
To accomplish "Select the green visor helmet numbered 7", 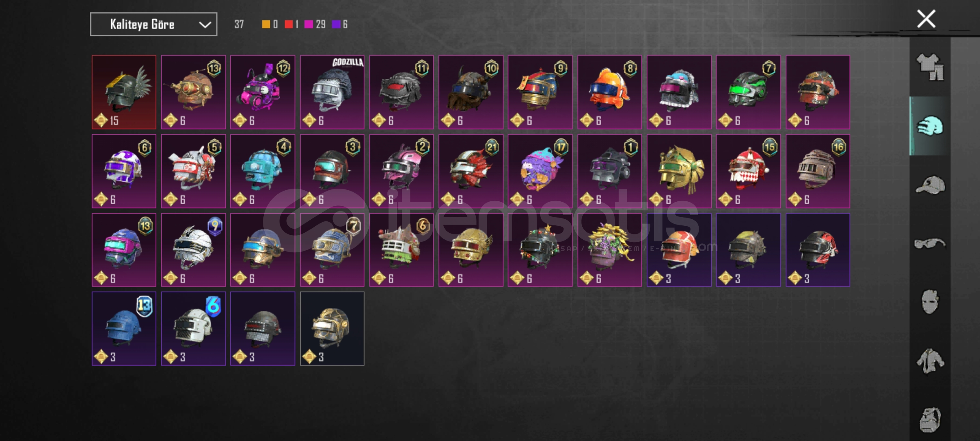I will (748, 92).
